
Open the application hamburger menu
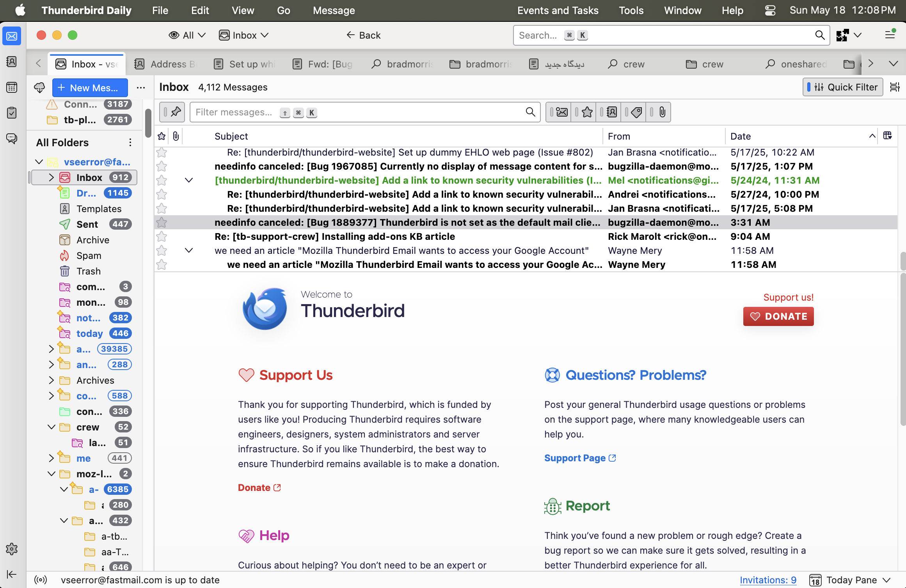coord(890,35)
